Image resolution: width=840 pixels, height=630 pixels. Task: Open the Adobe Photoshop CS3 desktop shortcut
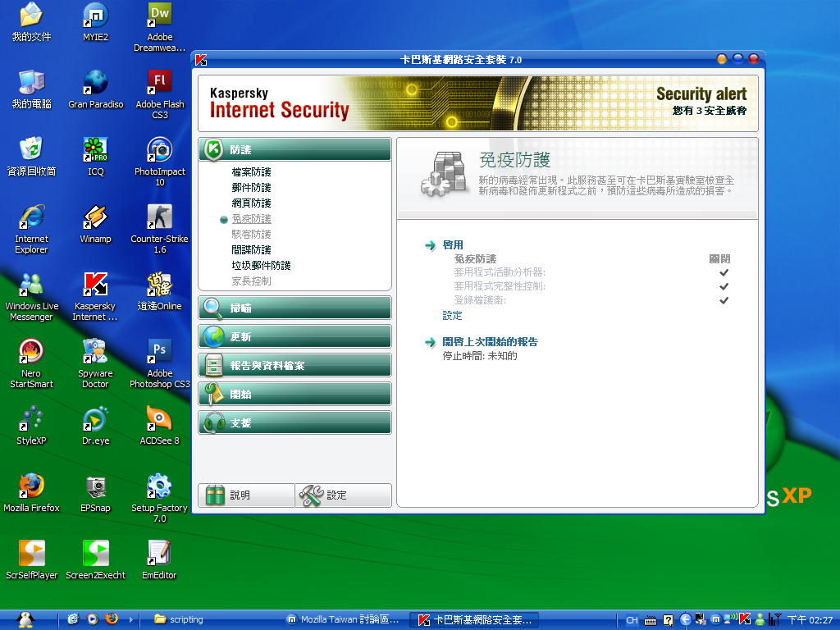[x=160, y=363]
